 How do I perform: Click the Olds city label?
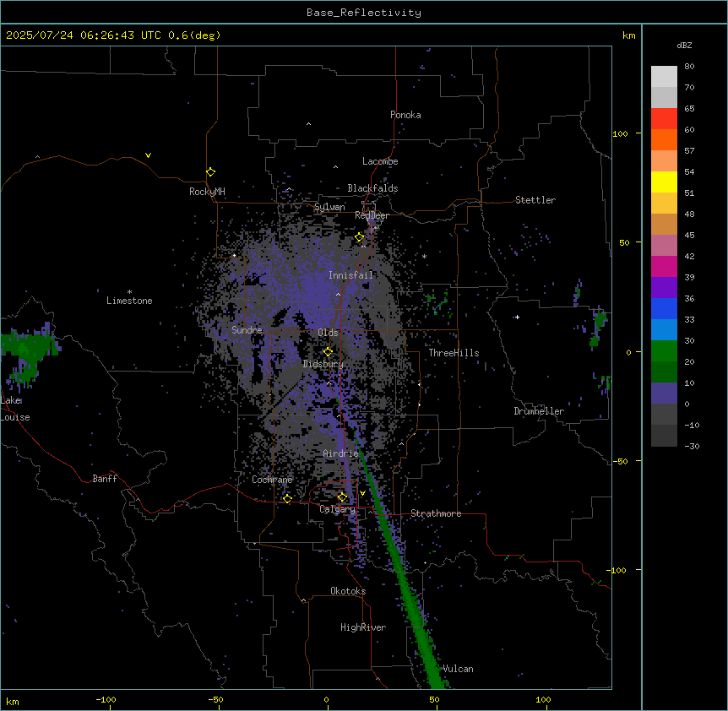(328, 333)
